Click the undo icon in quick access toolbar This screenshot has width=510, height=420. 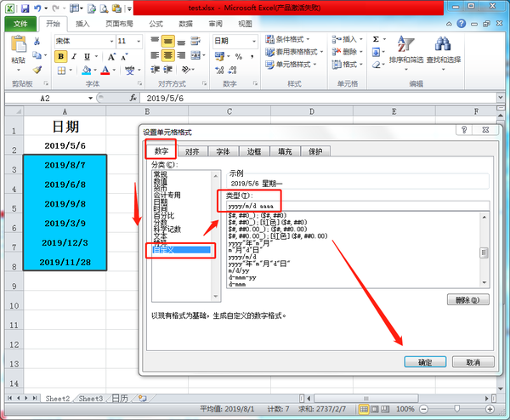click(37, 9)
